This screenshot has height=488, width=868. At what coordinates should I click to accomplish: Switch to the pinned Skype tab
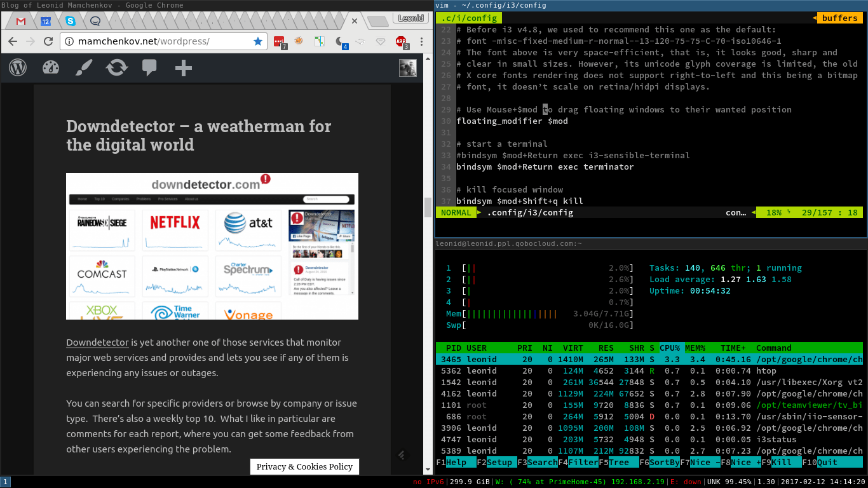71,21
